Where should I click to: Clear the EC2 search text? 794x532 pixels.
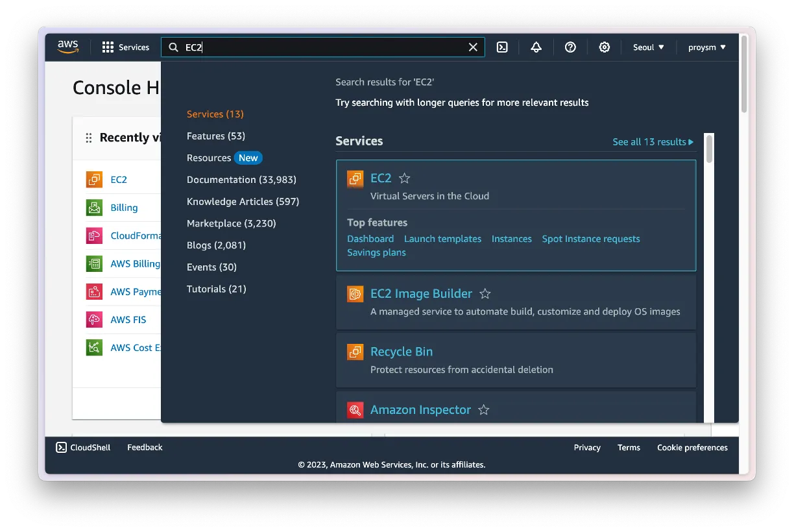click(x=473, y=47)
